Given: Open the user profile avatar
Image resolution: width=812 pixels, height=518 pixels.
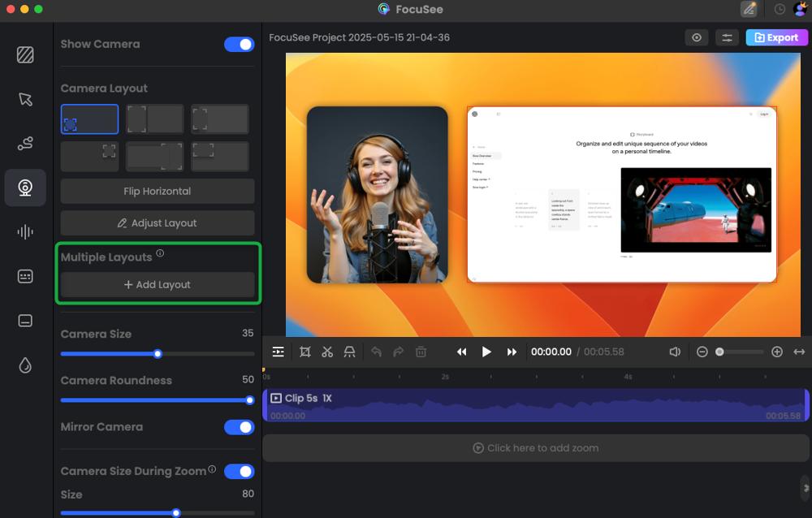Looking at the screenshot, I should click(x=801, y=9).
